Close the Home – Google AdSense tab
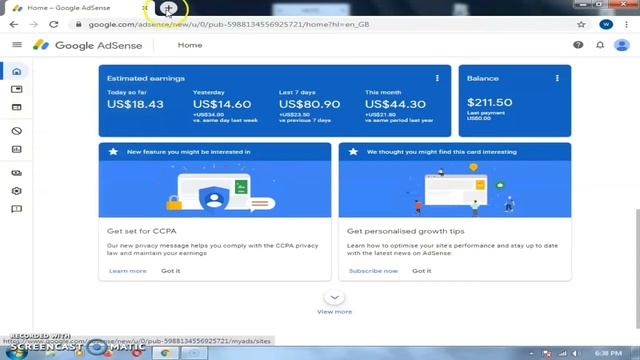This screenshot has height=360, width=640. point(144,8)
